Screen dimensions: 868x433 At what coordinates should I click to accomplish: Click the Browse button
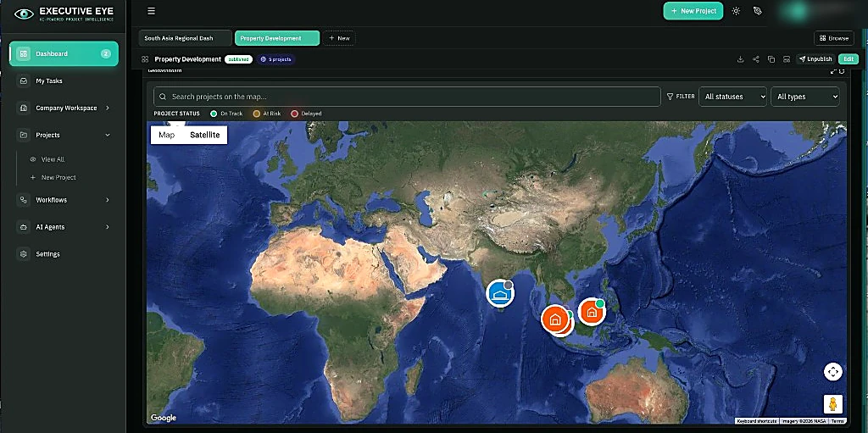(834, 38)
